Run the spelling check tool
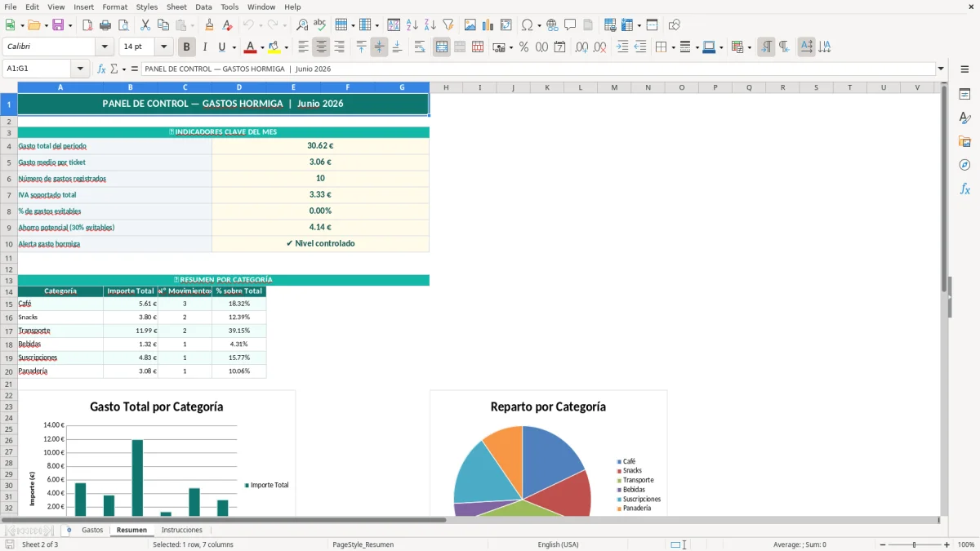 click(x=320, y=25)
